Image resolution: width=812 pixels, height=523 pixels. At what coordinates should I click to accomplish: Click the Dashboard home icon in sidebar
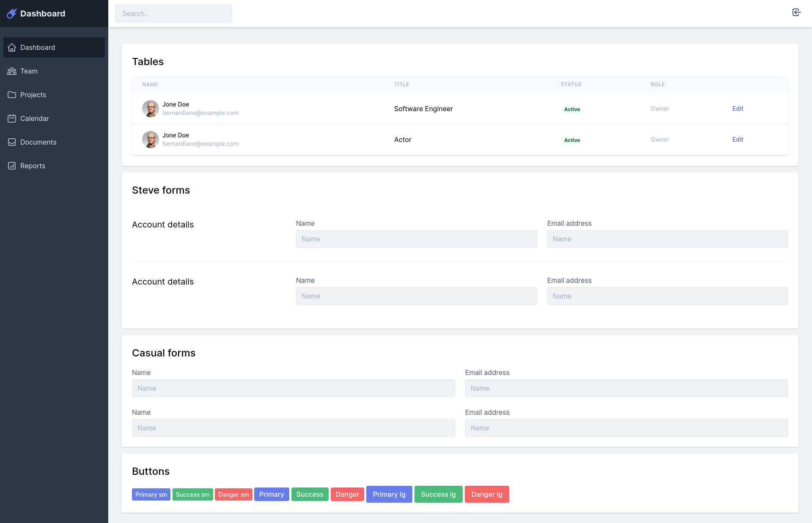[x=11, y=47]
